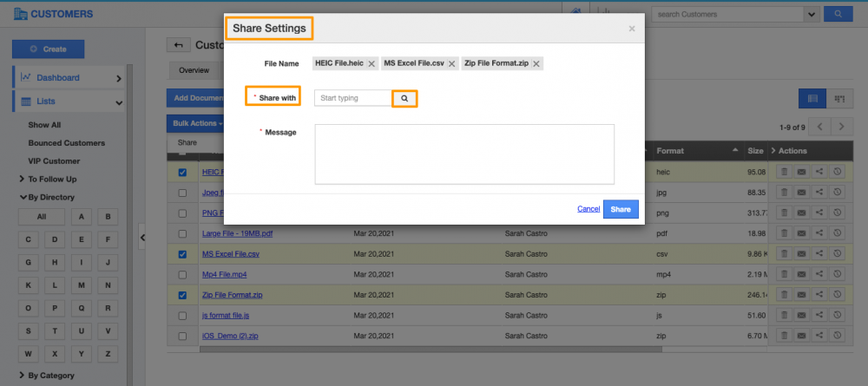Uncheck the MS Excel File.csv checkbox
The width and height of the screenshot is (868, 386).
[x=181, y=254]
